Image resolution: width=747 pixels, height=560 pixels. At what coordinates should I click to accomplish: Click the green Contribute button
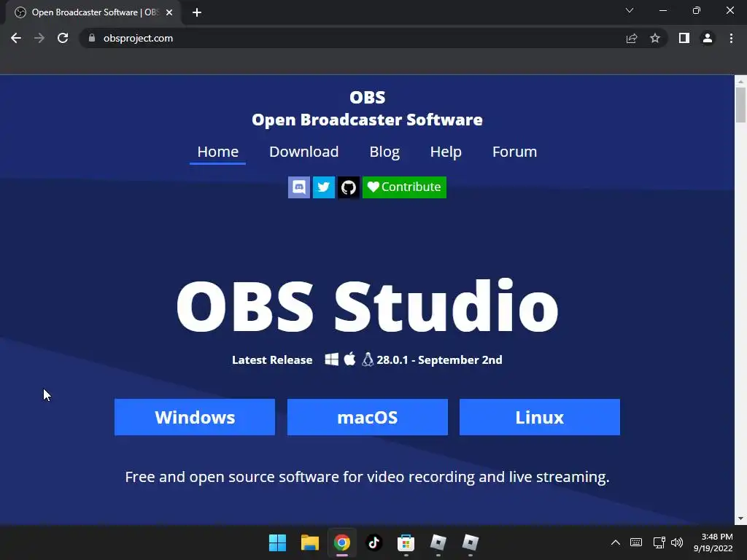(x=404, y=187)
